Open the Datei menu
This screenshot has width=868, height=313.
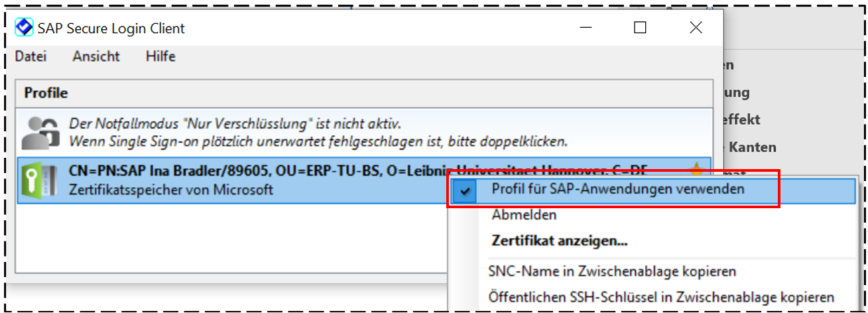[31, 56]
